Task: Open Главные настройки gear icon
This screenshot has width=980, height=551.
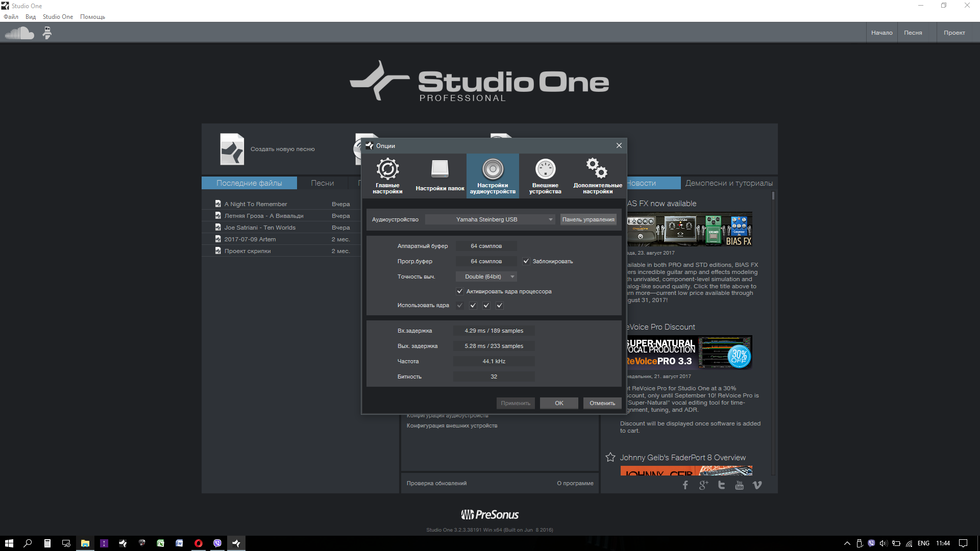Action: 387,169
